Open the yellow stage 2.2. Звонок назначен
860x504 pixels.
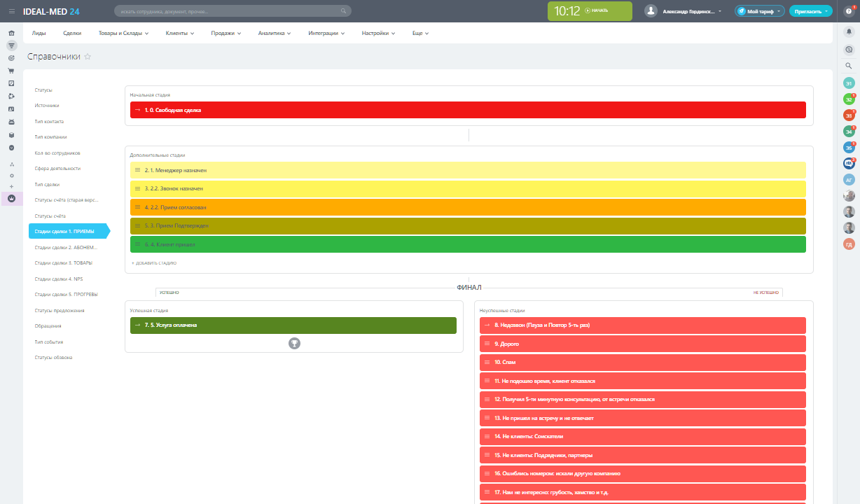point(468,189)
